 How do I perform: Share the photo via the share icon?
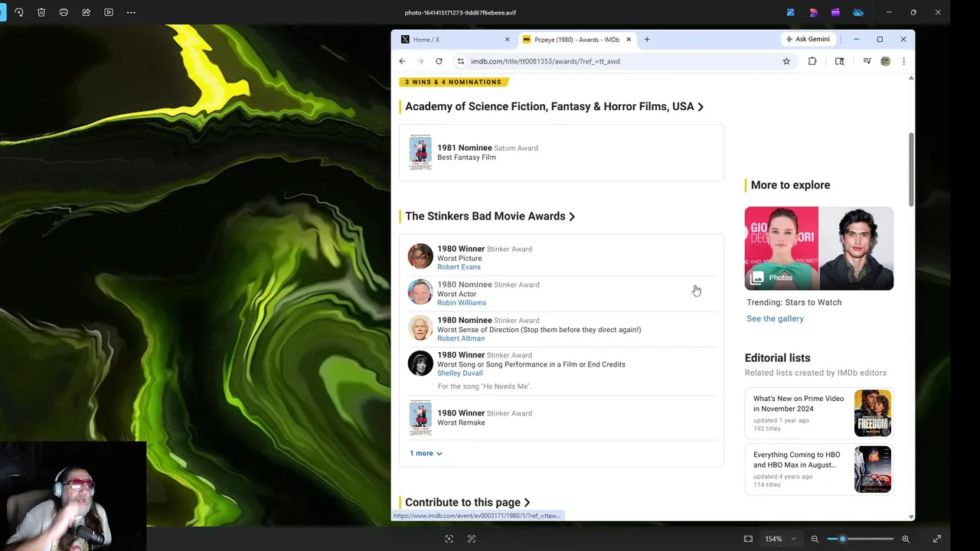[86, 12]
